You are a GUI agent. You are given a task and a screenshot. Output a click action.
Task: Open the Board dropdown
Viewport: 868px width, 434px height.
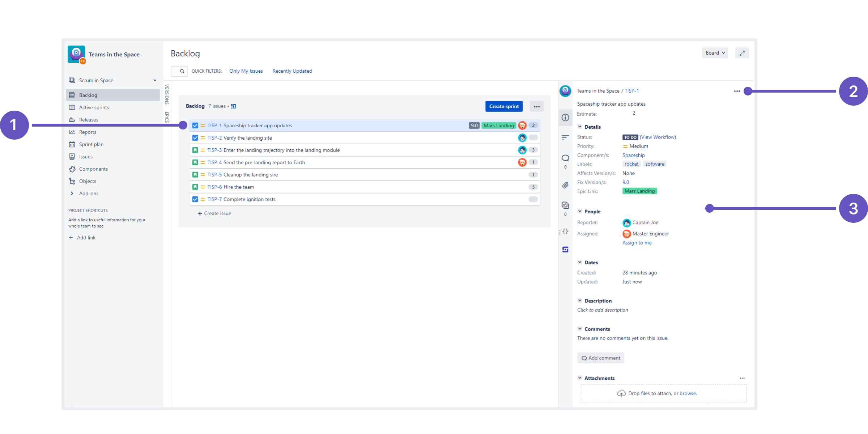coord(715,53)
